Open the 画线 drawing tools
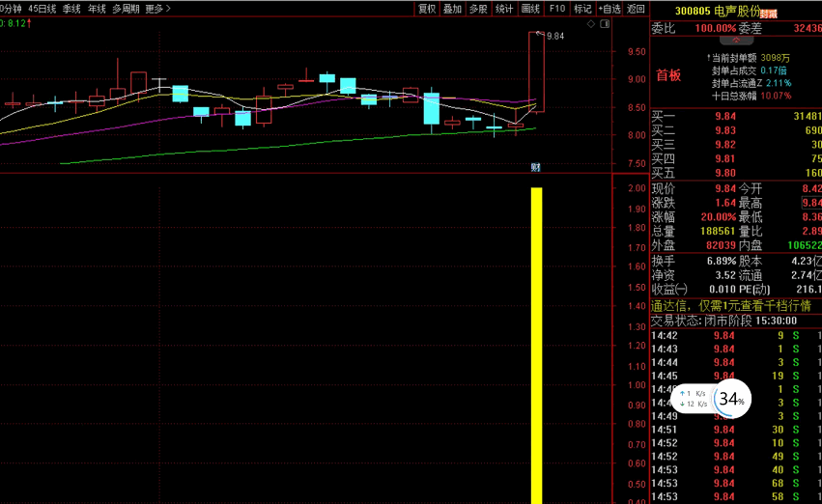Screen dimensions: 822x504 pyautogui.click(x=530, y=9)
